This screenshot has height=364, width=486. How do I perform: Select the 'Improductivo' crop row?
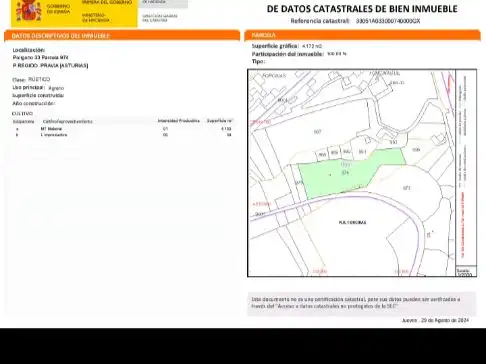coord(122,135)
